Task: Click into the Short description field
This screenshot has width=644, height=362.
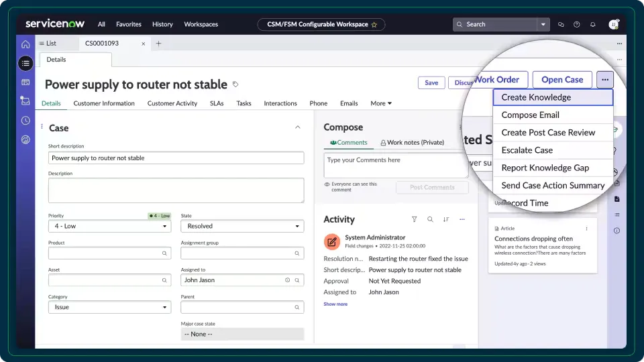Action: 176,158
